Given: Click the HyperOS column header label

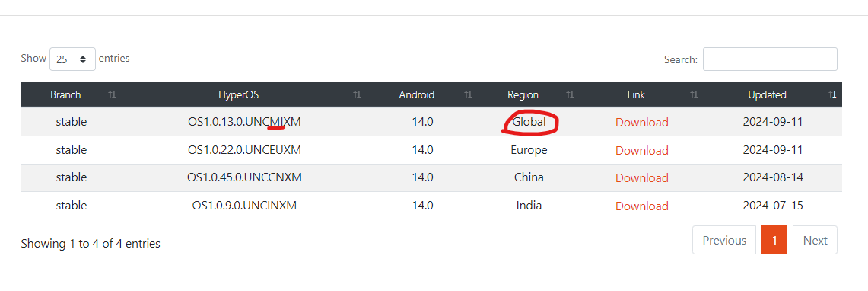Looking at the screenshot, I should click(x=239, y=94).
